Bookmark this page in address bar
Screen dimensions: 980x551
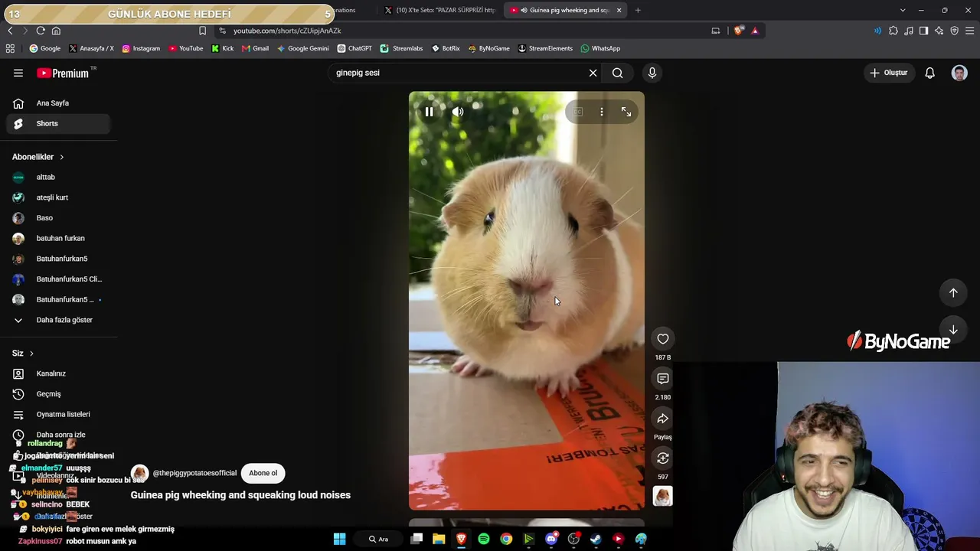point(202,31)
